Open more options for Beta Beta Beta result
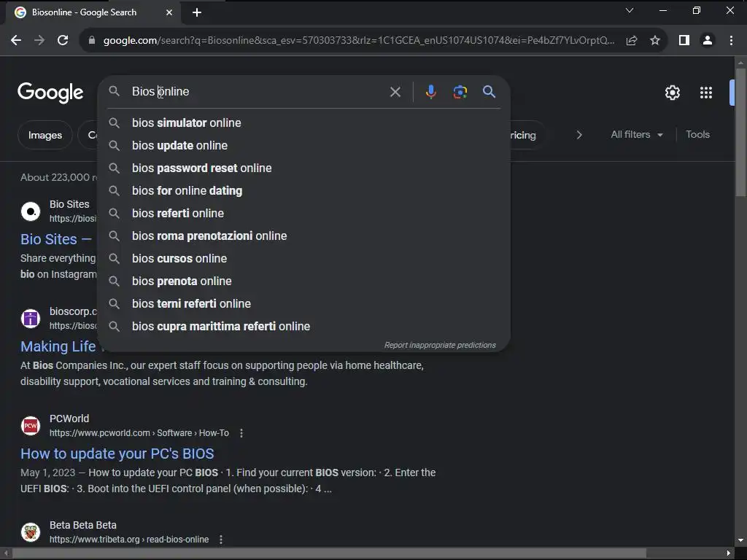This screenshot has height=560, width=747. 220,540
